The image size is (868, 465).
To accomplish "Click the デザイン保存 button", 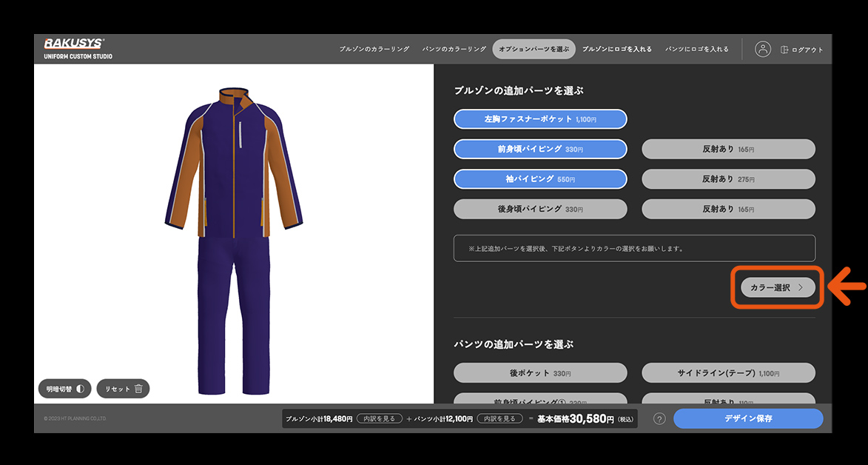I will pyautogui.click(x=748, y=418).
